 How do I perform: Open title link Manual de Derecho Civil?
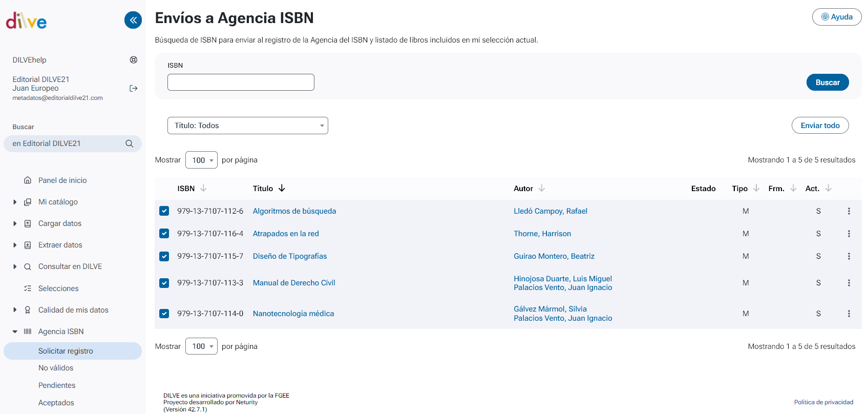294,283
